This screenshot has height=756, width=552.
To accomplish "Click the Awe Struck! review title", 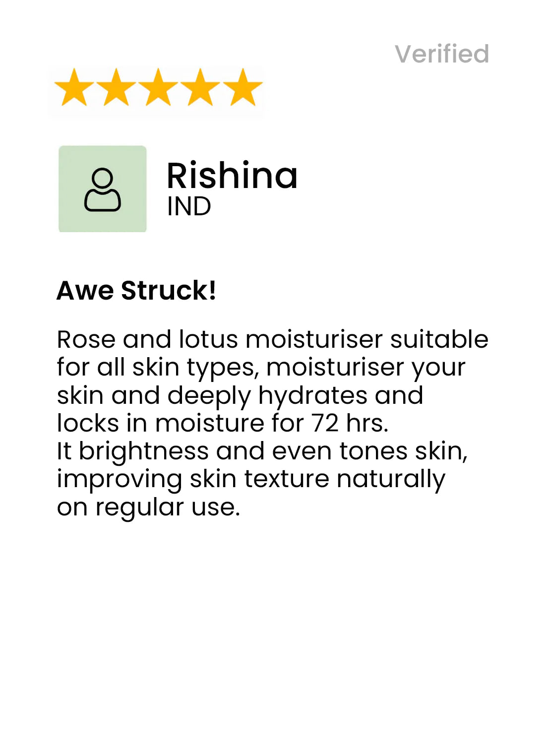I will pyautogui.click(x=136, y=290).
